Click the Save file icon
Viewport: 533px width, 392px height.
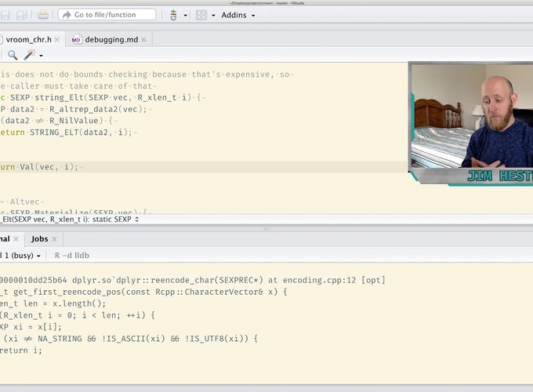click(5, 15)
